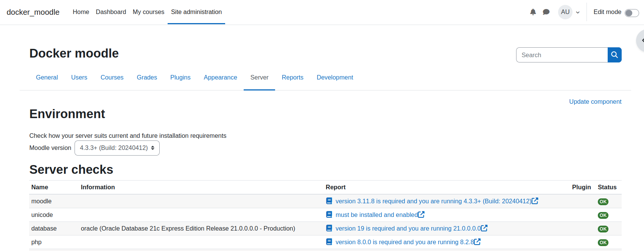The height and width of the screenshot is (251, 644).
Task: Click OK status badge for database
Action: click(x=603, y=229)
